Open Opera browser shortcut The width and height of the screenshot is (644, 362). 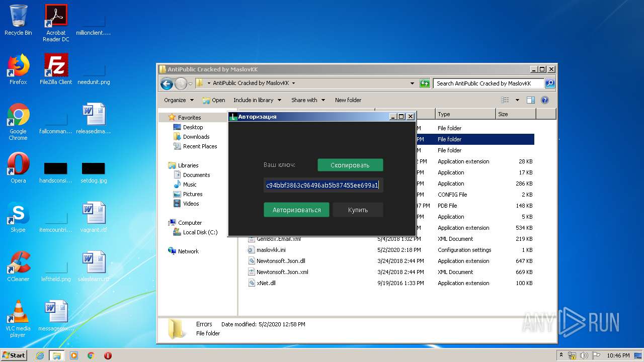[18, 168]
